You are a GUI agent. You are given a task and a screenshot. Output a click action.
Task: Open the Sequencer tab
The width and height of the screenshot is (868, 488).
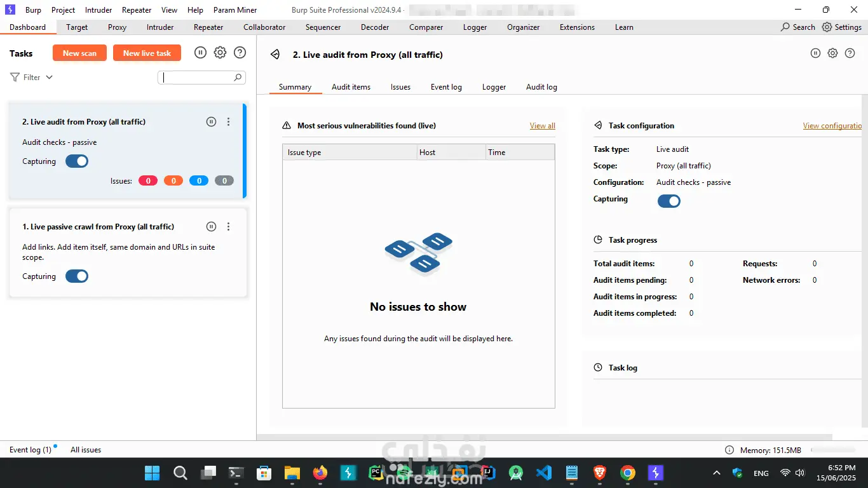click(323, 27)
